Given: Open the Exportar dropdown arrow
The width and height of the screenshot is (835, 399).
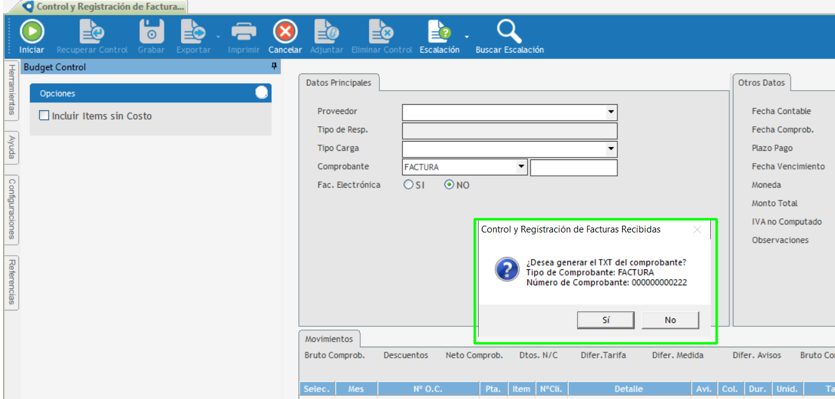Looking at the screenshot, I should [218, 37].
